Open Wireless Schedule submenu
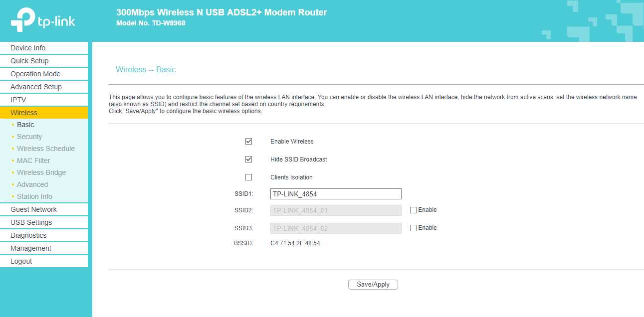The width and height of the screenshot is (644, 317). pos(46,149)
